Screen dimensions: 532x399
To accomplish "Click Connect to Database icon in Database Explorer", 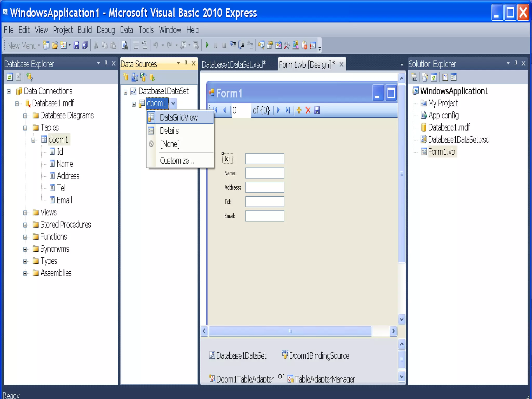I will 29,77.
